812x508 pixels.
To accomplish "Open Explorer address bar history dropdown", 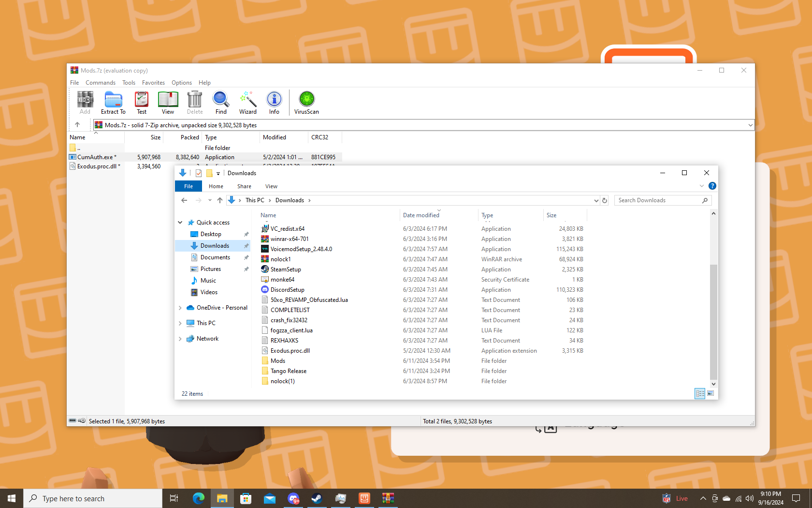I will point(596,200).
